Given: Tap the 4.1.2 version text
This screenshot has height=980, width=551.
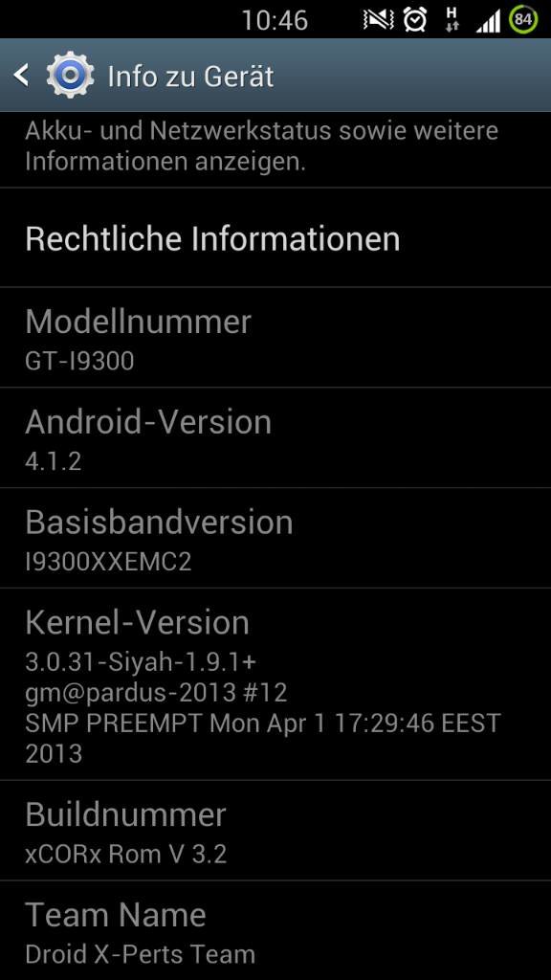Looking at the screenshot, I should pos(54,461).
